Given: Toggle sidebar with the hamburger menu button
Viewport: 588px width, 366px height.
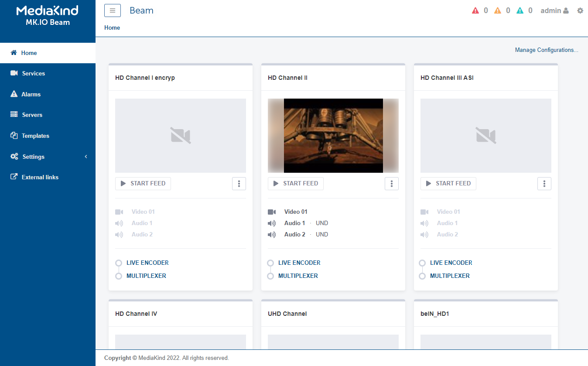Looking at the screenshot, I should 112,10.
